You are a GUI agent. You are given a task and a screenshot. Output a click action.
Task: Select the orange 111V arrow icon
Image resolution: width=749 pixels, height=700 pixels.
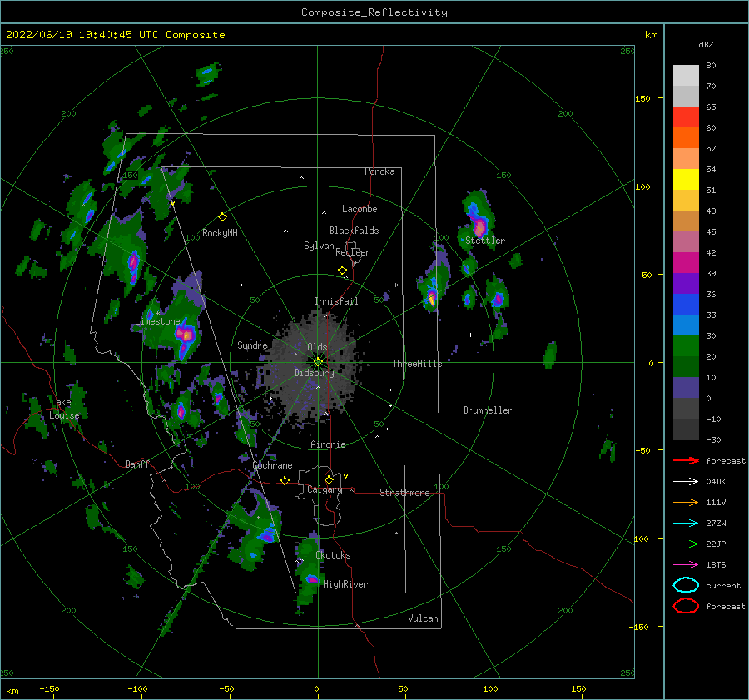(686, 502)
